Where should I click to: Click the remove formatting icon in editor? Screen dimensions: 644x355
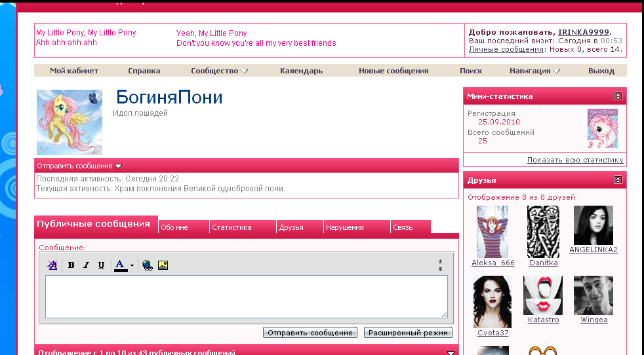pyautogui.click(x=52, y=265)
